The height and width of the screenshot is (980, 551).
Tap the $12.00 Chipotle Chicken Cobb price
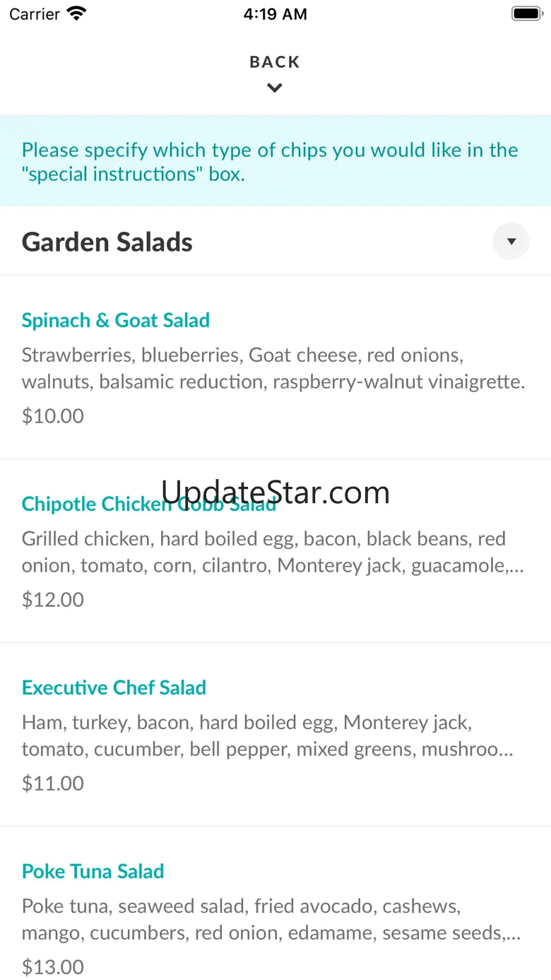(53, 599)
